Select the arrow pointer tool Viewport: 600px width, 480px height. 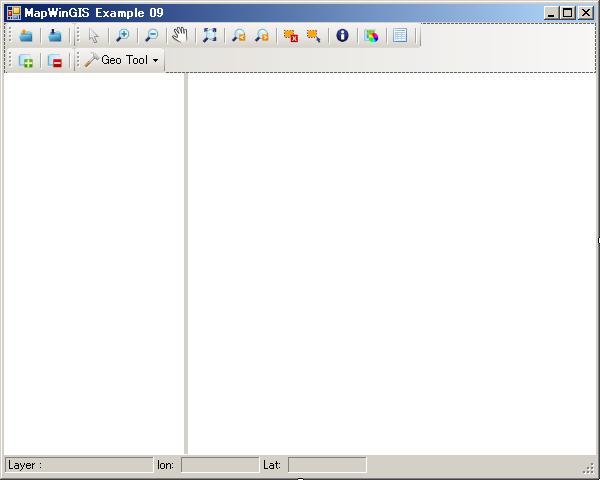point(93,36)
